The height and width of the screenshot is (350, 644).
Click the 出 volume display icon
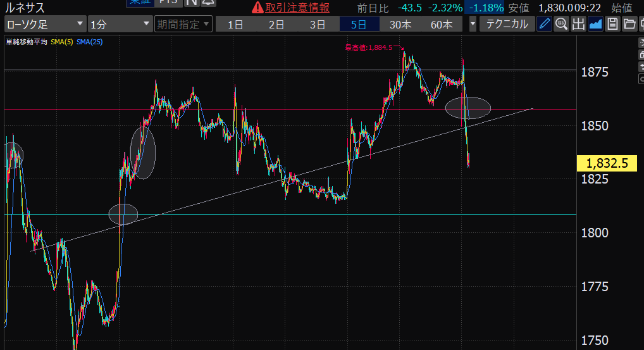578,25
